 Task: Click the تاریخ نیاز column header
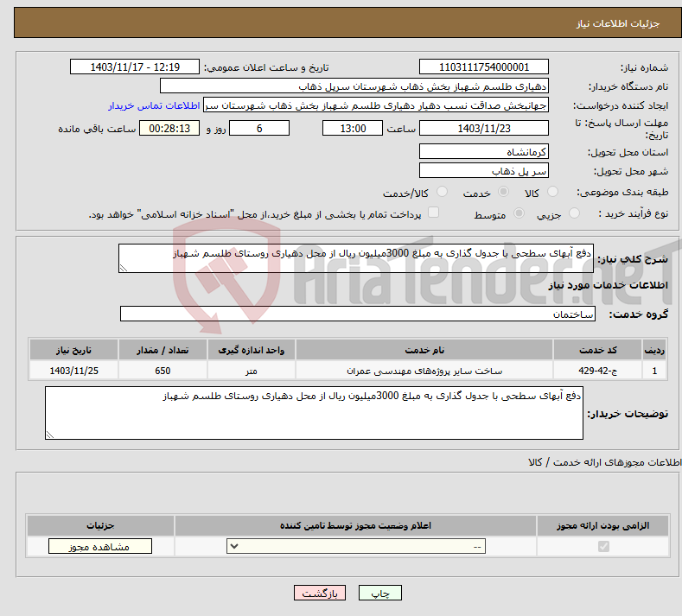tap(74, 350)
